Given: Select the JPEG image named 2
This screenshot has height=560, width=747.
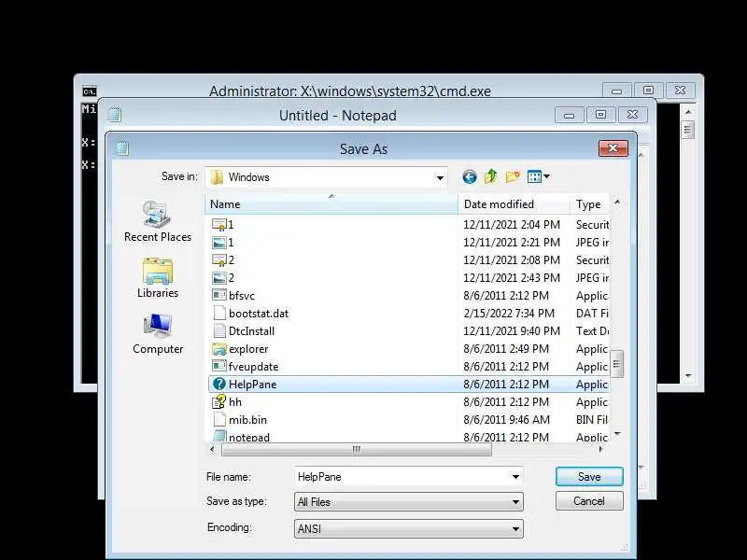Looking at the screenshot, I should 219,277.
